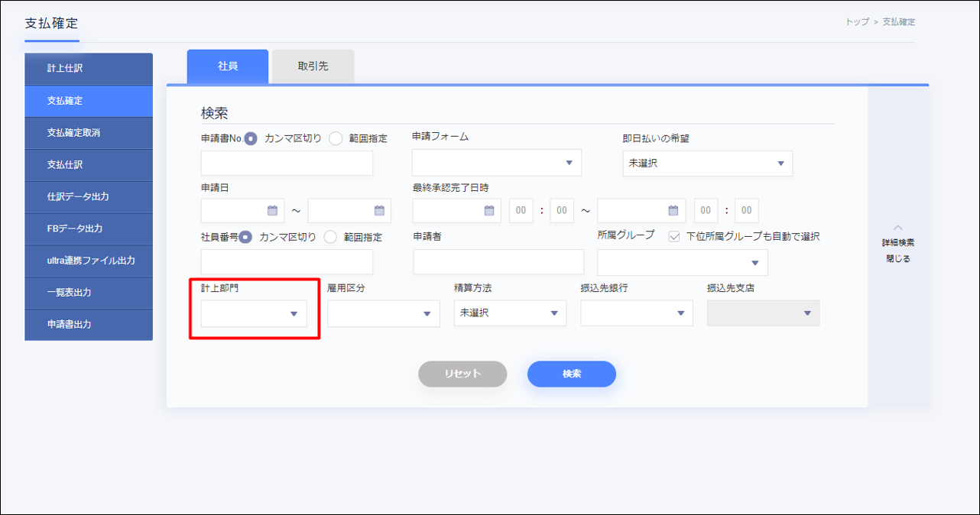Select 範囲指定 radio for 申請書No.

[336, 138]
